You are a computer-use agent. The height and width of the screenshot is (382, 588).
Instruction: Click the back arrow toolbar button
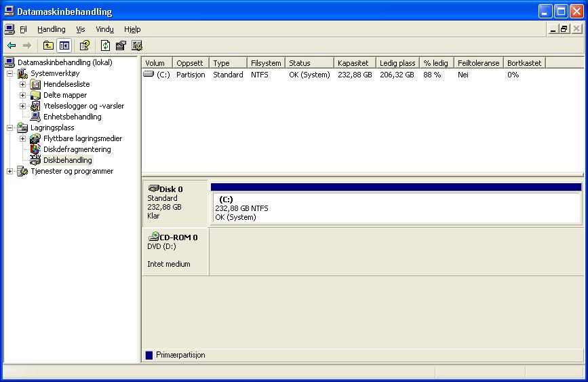12,45
